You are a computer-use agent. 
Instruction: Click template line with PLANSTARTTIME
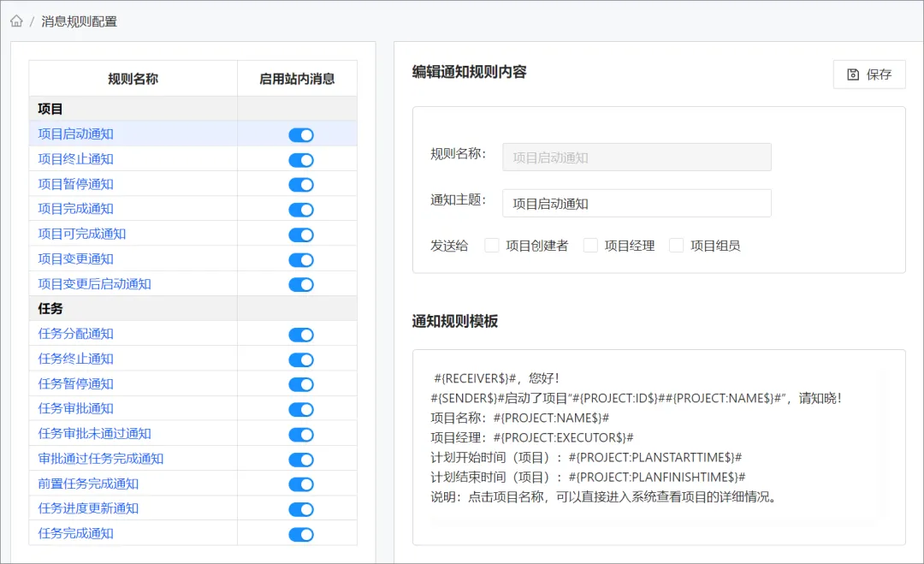point(586,457)
